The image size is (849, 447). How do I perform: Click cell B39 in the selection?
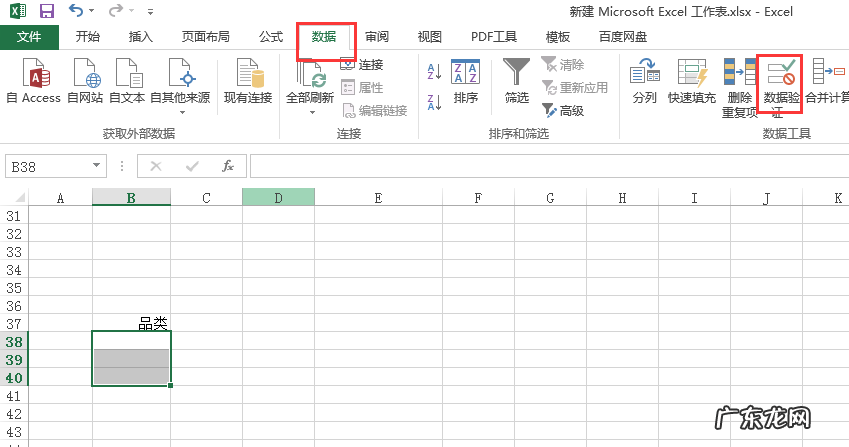(131, 359)
